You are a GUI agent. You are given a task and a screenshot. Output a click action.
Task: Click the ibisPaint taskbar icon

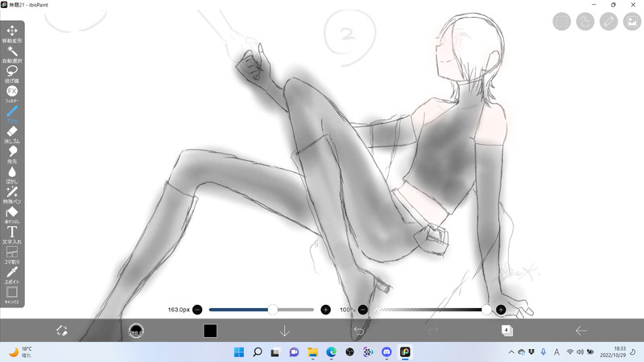click(405, 352)
